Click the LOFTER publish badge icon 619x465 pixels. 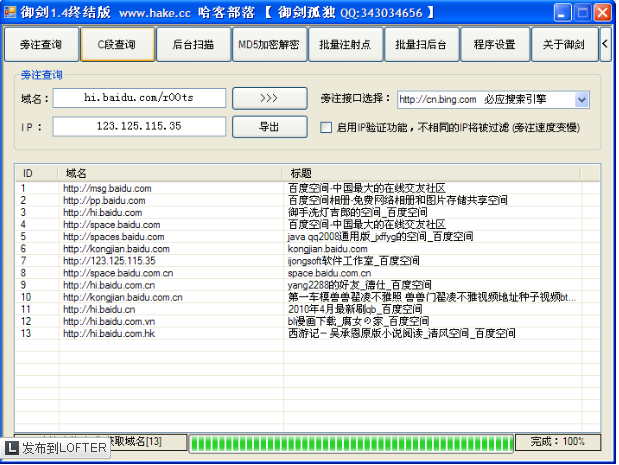pyautogui.click(x=11, y=450)
